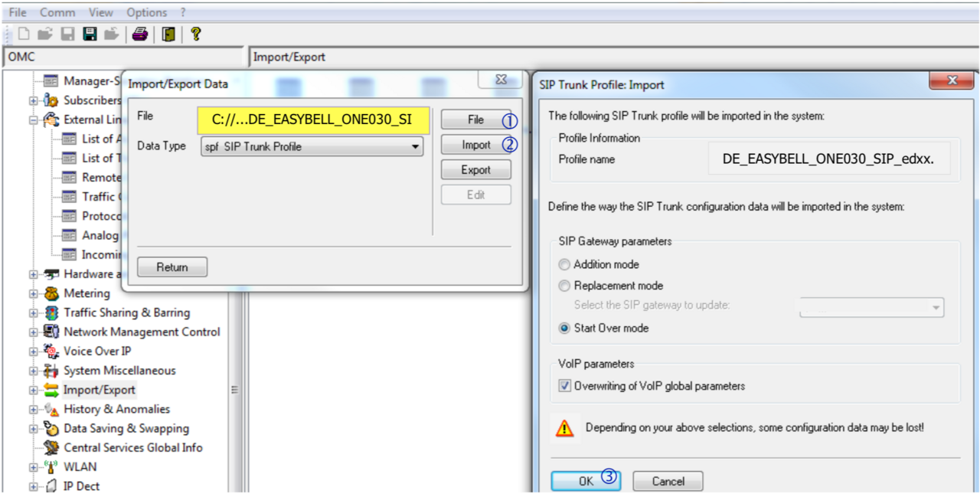Open the Comm menu

tap(57, 12)
